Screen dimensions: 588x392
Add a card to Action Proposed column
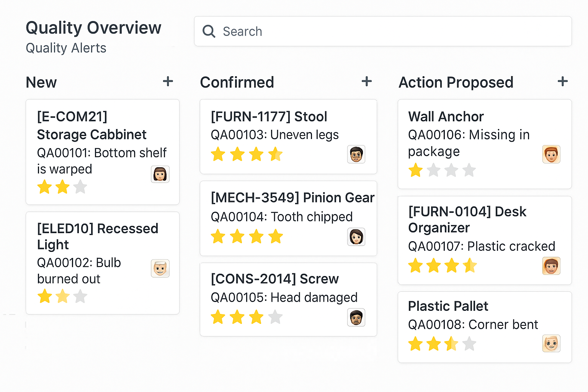pos(562,81)
